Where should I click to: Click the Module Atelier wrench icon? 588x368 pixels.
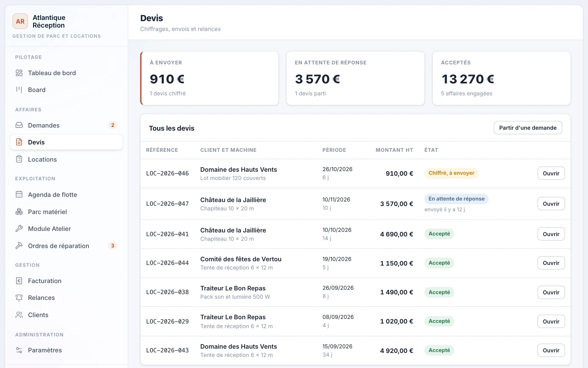point(19,228)
